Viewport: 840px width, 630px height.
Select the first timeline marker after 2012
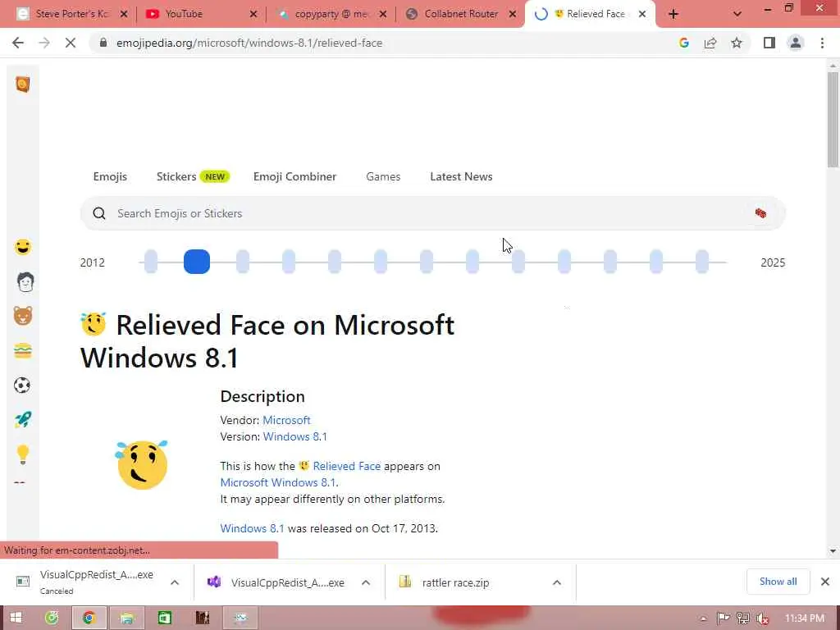[151, 262]
